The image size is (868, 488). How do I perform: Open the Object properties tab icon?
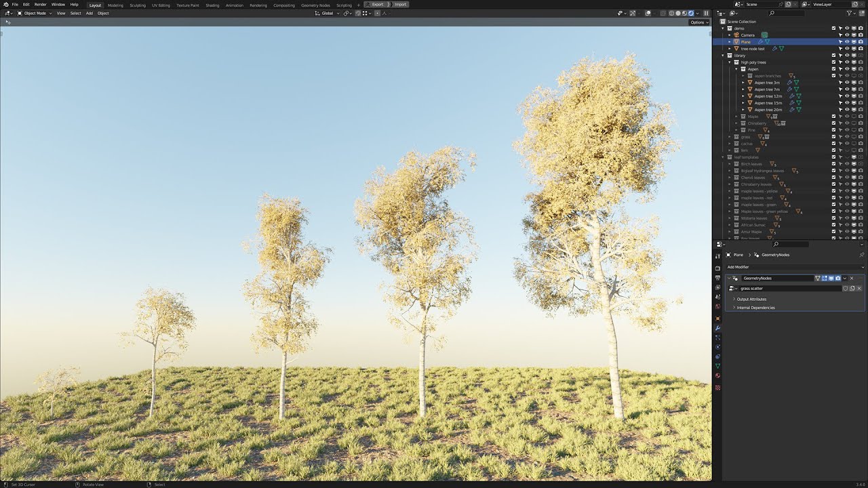pyautogui.click(x=717, y=319)
